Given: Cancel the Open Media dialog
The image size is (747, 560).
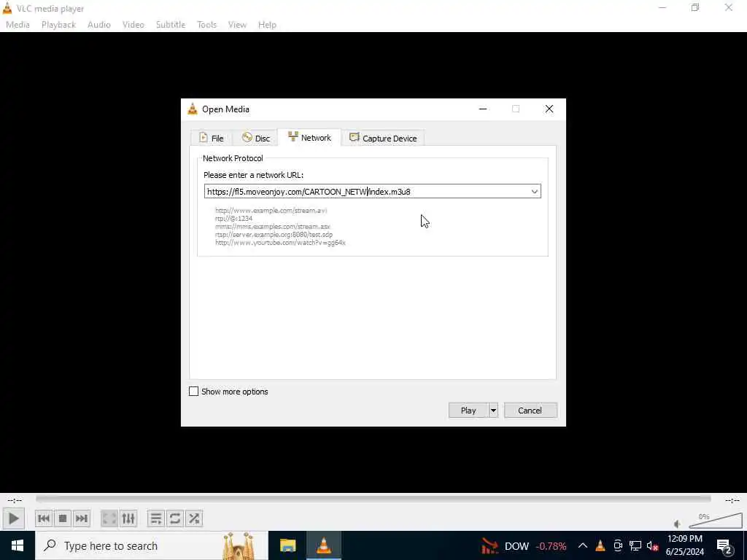Looking at the screenshot, I should (x=530, y=411).
